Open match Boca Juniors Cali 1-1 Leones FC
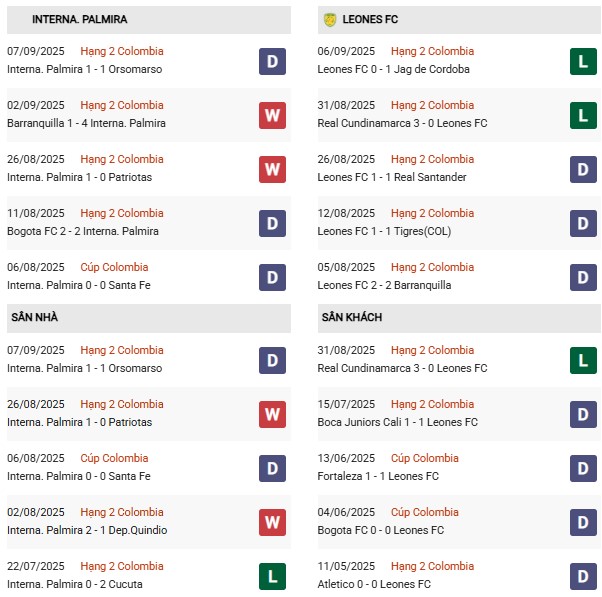Viewport: 602px width, 597px height. 397,422
